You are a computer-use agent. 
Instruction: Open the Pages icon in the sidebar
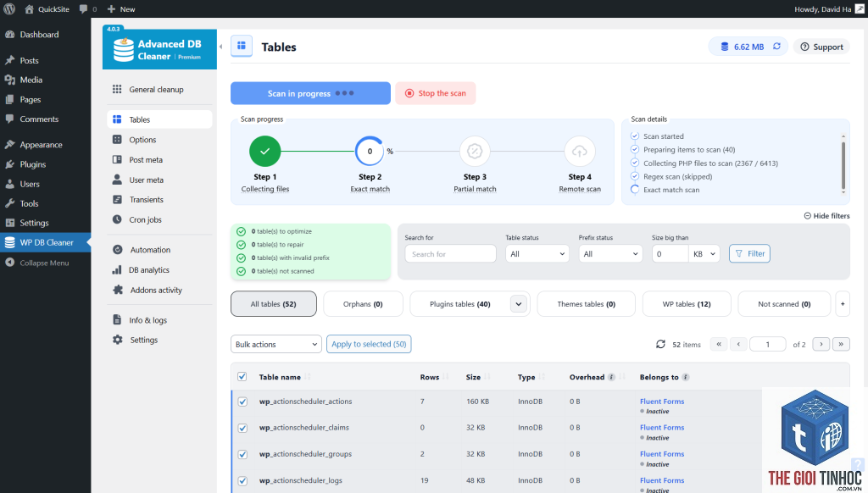click(9, 100)
